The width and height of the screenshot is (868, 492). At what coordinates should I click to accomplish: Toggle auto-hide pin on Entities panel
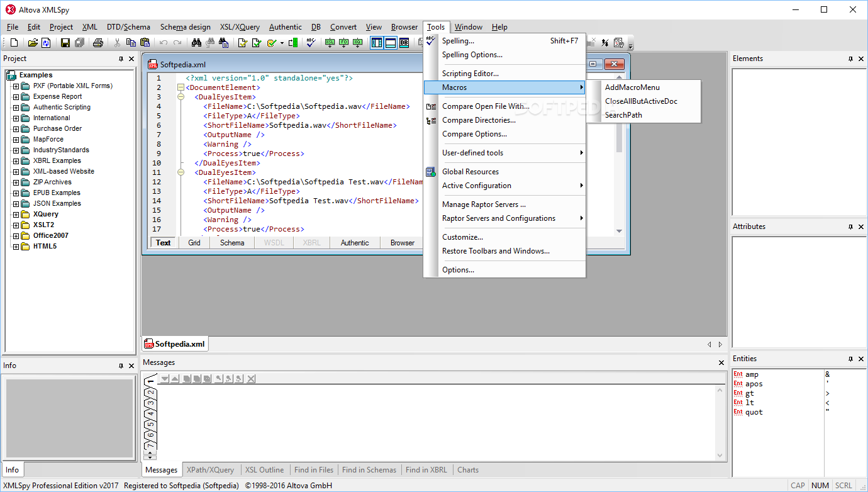tap(850, 359)
